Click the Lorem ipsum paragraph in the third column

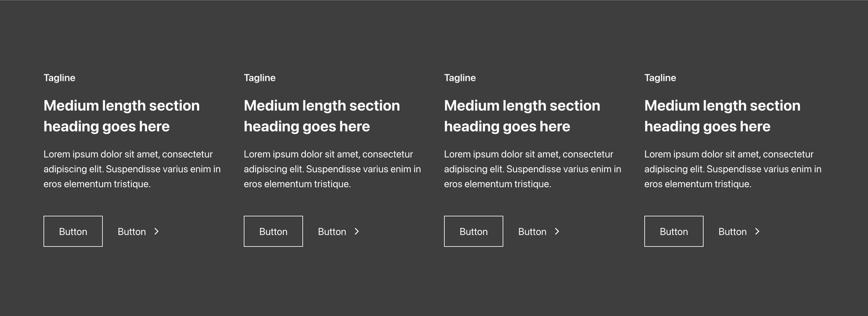(532, 169)
